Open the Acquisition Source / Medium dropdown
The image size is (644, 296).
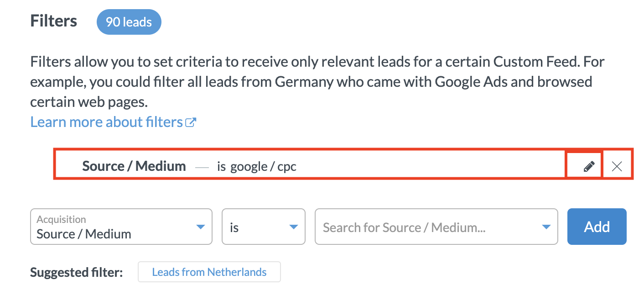(x=121, y=227)
